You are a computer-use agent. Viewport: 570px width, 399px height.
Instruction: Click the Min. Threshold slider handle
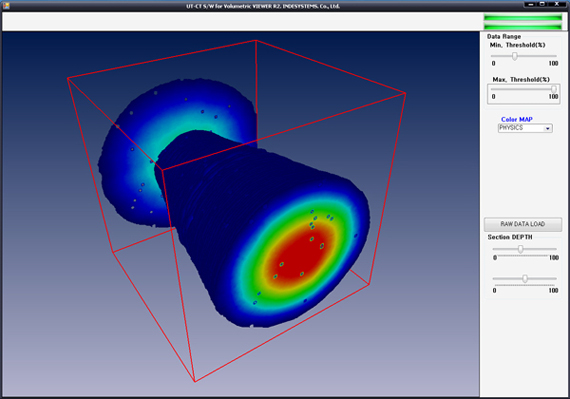coord(514,56)
